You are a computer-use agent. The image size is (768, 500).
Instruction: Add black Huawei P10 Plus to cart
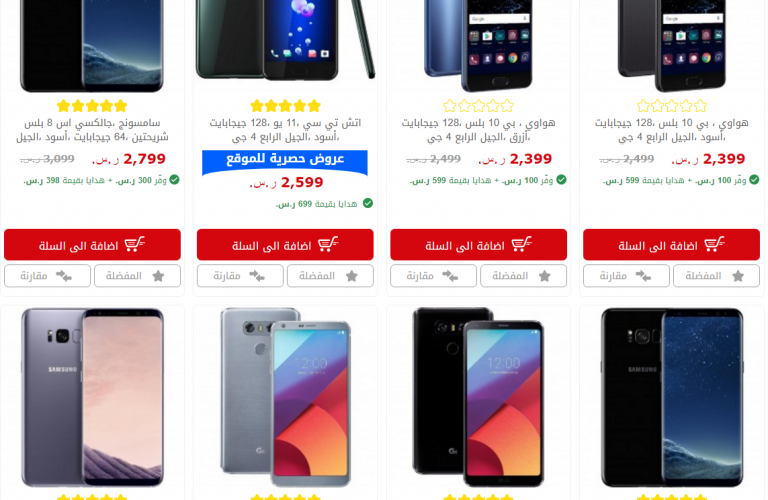pos(672,244)
